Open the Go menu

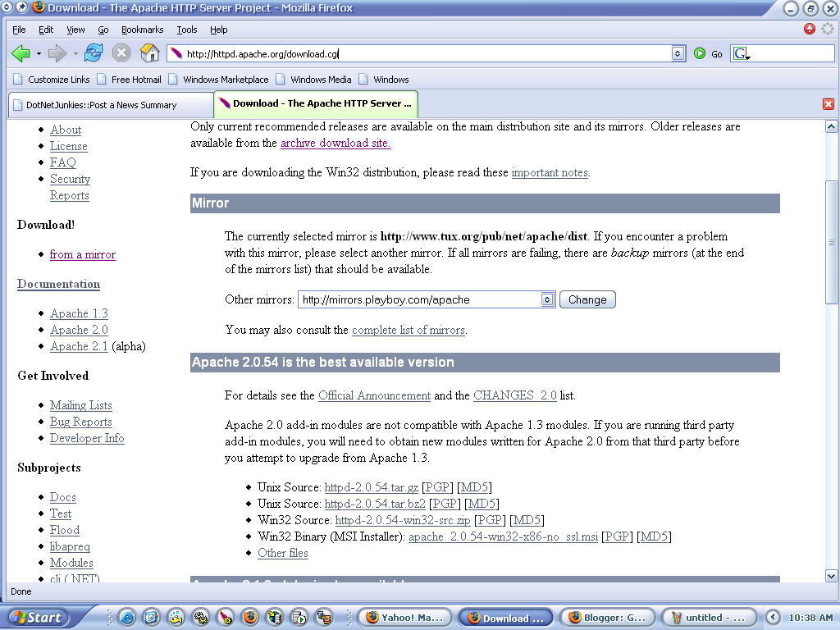(x=103, y=30)
